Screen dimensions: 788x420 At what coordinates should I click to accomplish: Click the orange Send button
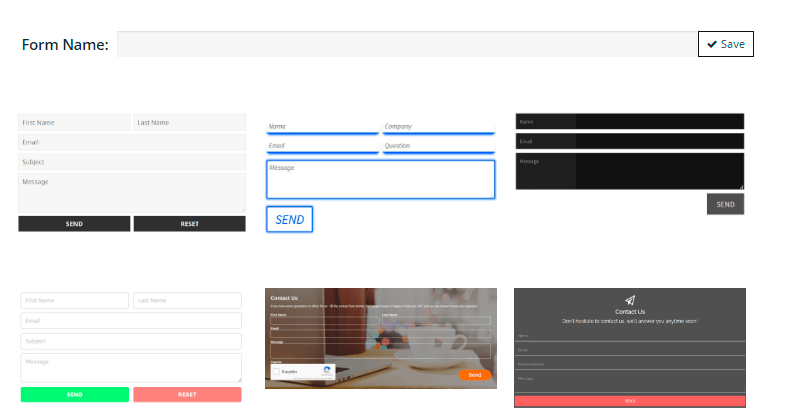[x=474, y=375]
